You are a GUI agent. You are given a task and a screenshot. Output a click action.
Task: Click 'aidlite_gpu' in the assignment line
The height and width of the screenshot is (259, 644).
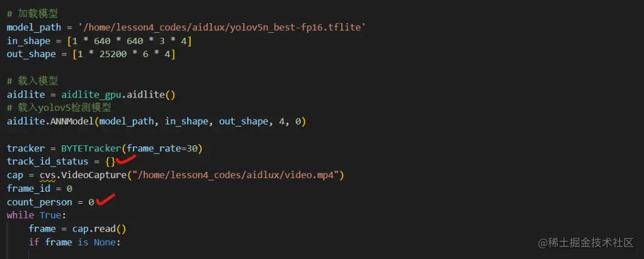coord(91,95)
